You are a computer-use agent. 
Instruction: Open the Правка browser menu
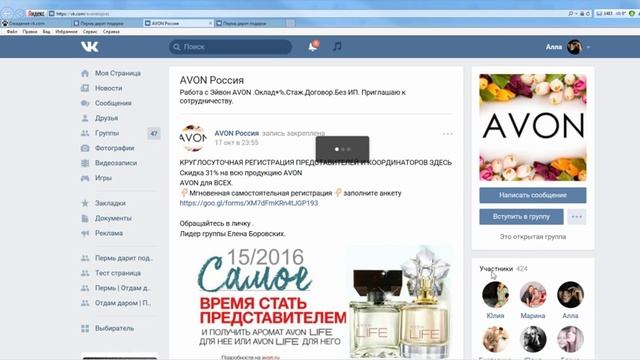click(30, 31)
